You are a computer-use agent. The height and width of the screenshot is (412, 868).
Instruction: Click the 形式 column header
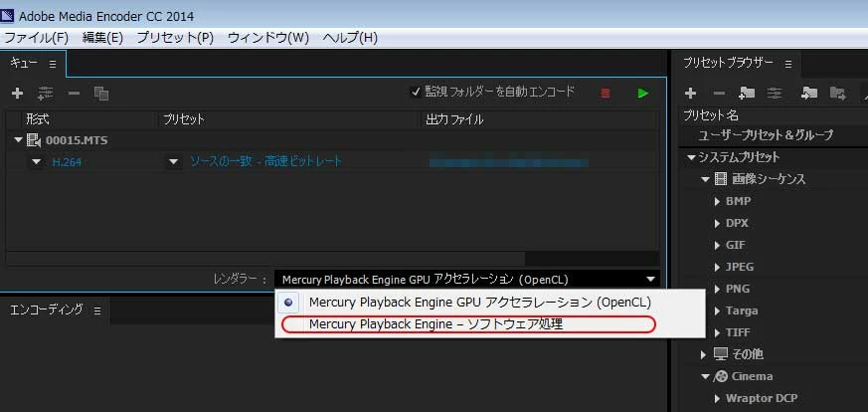click(x=38, y=119)
